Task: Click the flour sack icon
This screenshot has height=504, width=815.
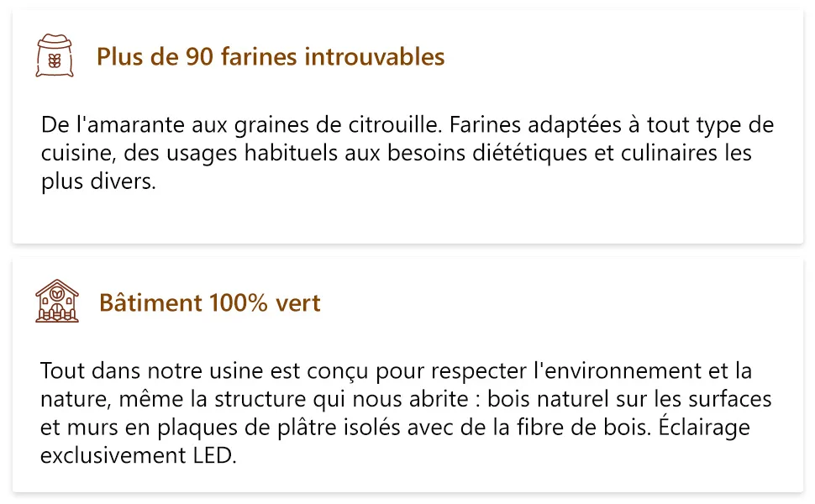Action: pyautogui.click(x=55, y=55)
